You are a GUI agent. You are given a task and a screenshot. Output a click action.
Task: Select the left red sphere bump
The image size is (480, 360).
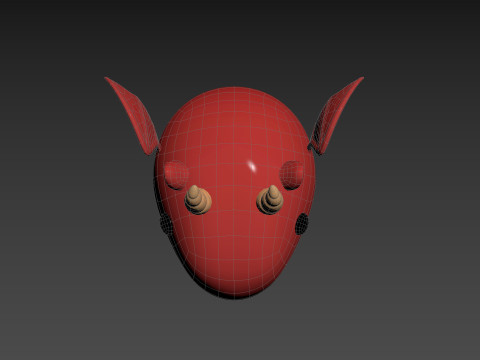tap(176, 175)
